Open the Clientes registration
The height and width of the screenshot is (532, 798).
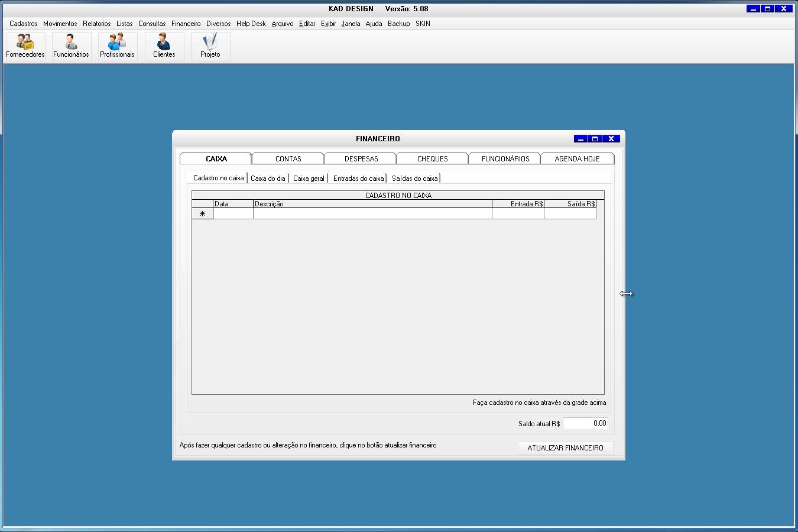click(164, 46)
